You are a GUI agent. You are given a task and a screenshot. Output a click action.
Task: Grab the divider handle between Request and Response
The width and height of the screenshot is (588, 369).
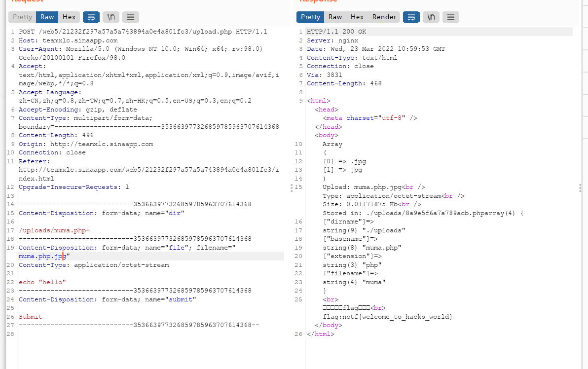click(x=292, y=188)
